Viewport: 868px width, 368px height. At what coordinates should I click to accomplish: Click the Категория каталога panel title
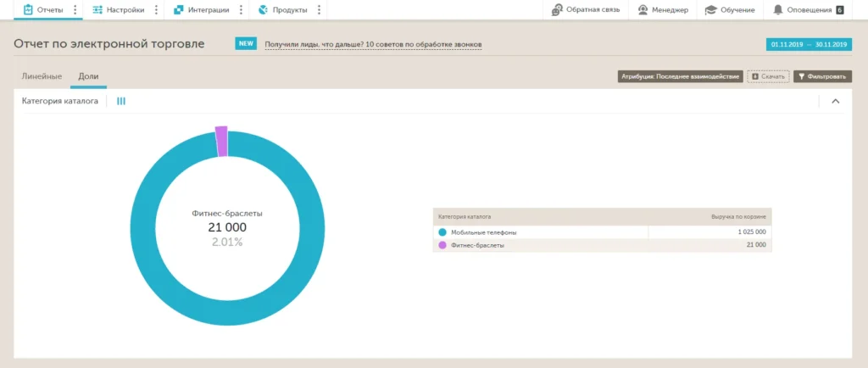click(x=60, y=101)
